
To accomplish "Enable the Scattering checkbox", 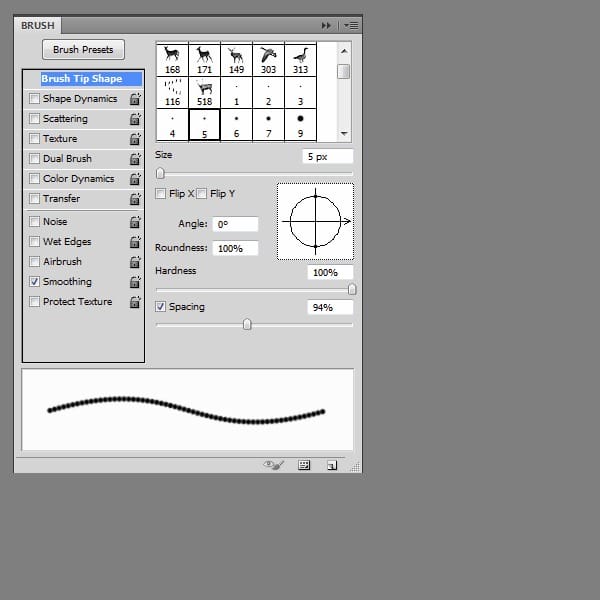I will (x=35, y=119).
